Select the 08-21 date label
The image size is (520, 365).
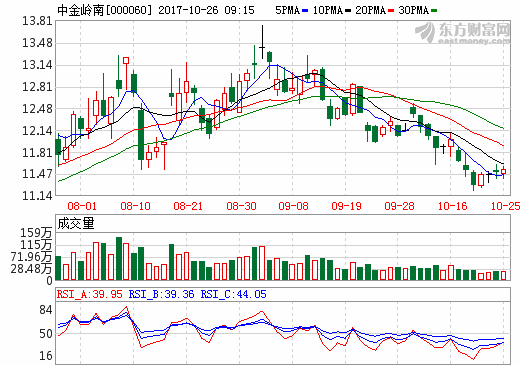click(188, 206)
